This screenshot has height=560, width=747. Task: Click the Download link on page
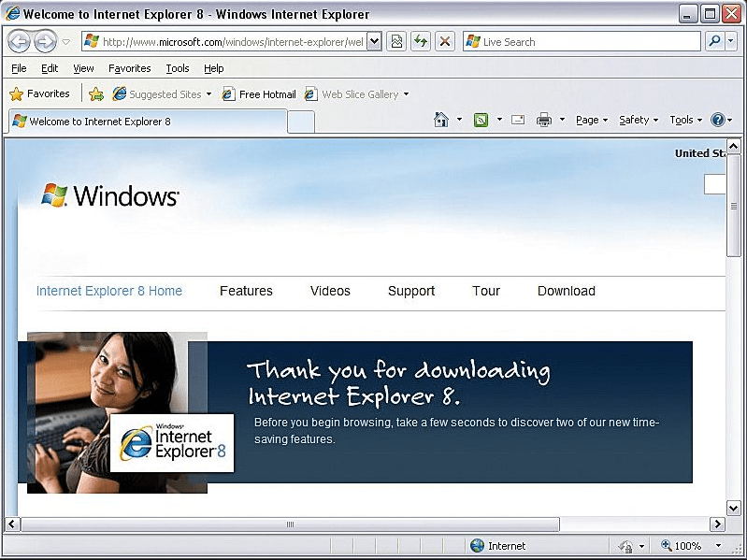(x=566, y=291)
